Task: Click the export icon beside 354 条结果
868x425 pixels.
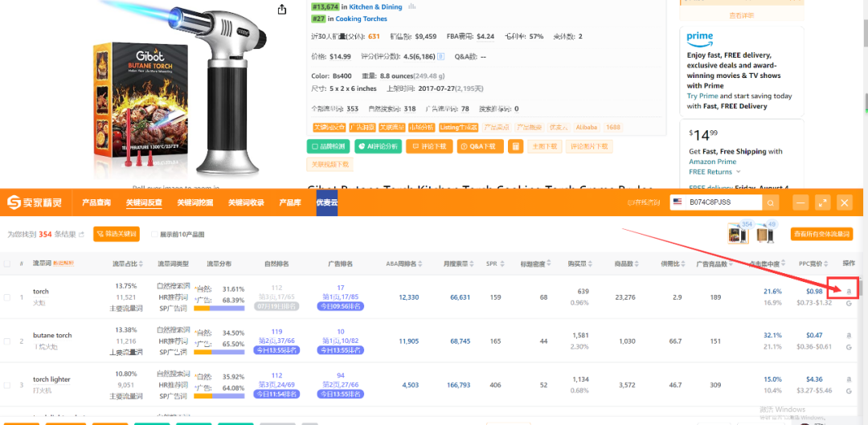Action: point(81,234)
